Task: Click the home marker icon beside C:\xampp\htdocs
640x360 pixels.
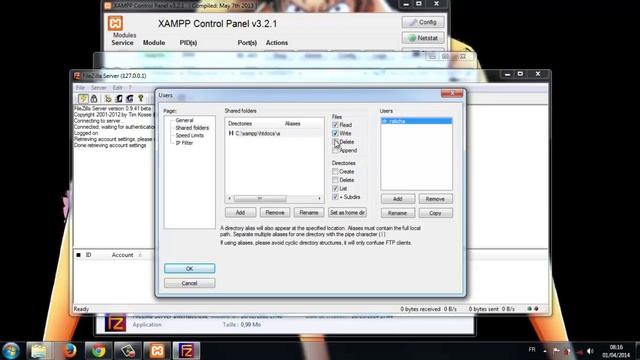Action: pos(231,133)
